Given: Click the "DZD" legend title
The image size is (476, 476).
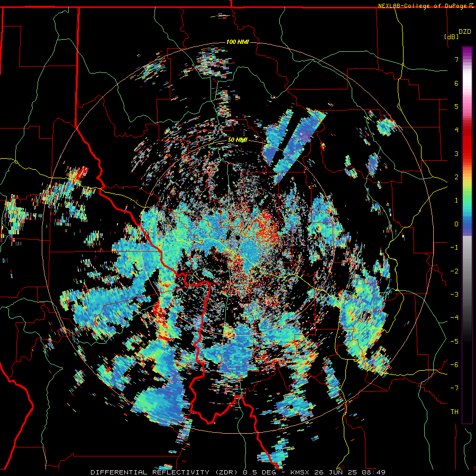Looking at the screenshot, I should (465, 32).
